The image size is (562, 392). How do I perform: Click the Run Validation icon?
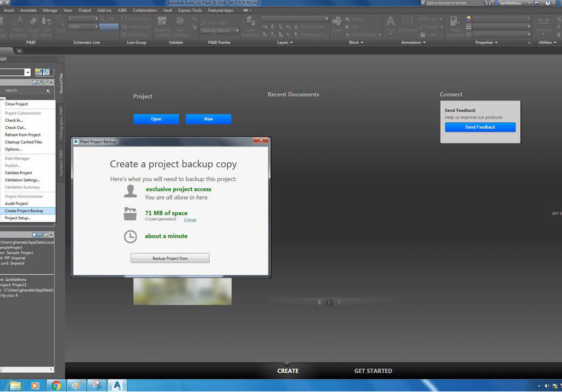pyautogui.click(x=180, y=22)
